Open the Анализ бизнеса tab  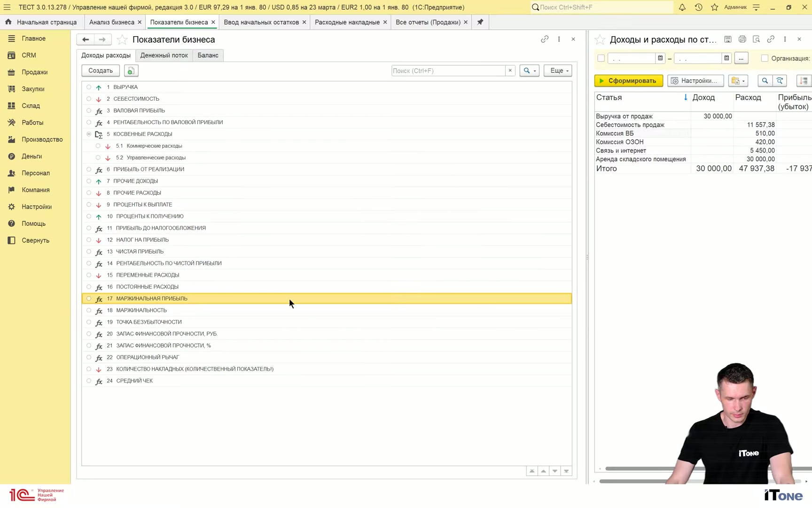tap(112, 22)
